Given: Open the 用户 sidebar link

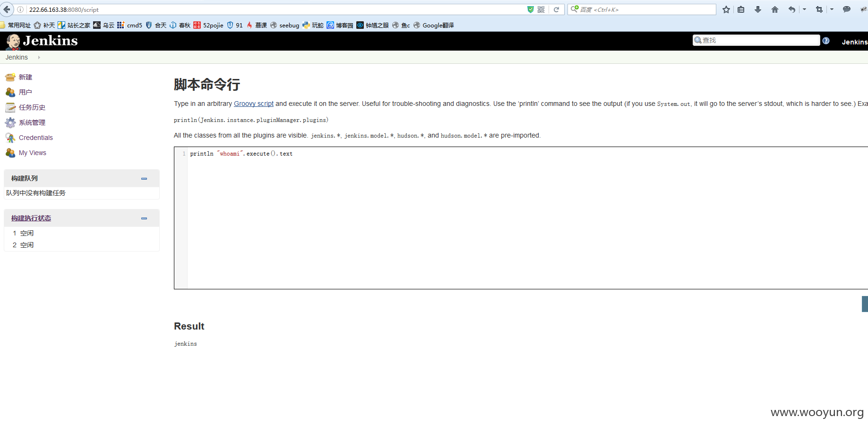Looking at the screenshot, I should point(26,92).
